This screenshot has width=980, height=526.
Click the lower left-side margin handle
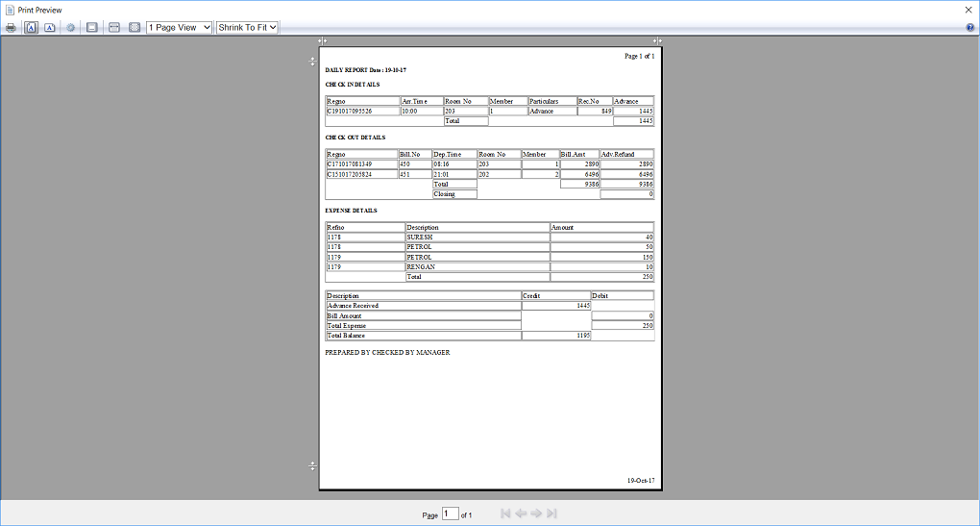click(312, 466)
